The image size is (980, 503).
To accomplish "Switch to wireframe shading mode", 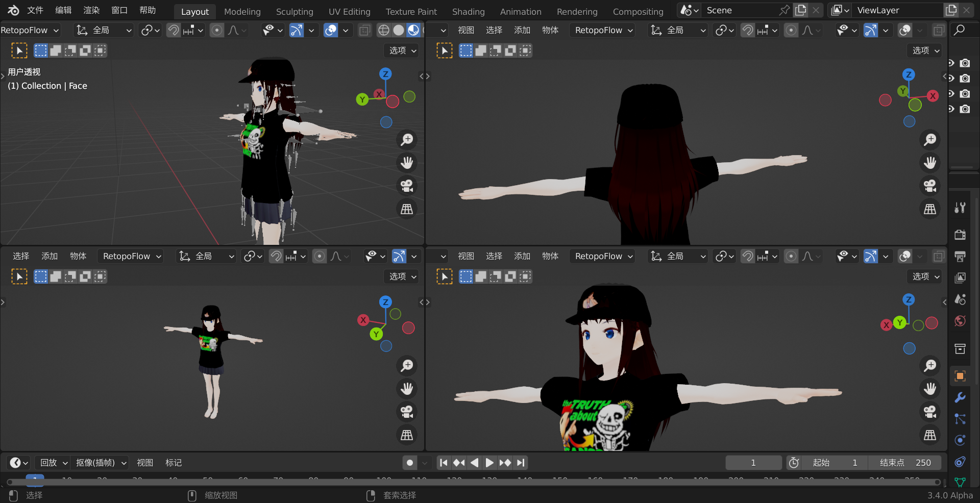I will 383,30.
